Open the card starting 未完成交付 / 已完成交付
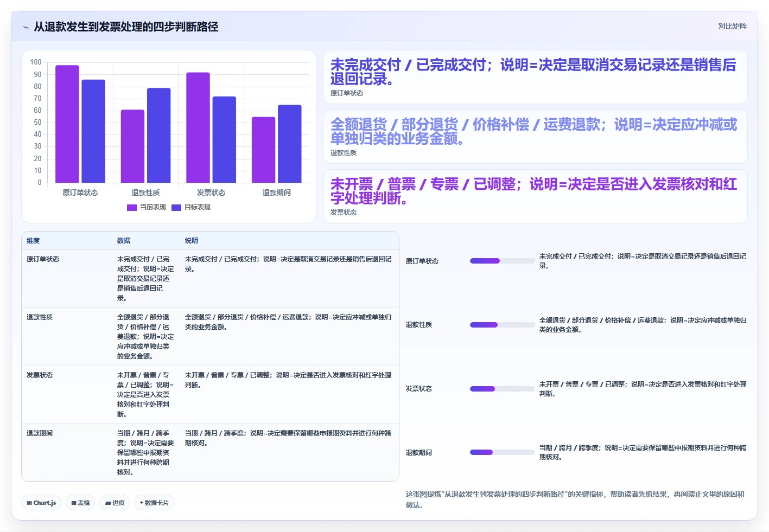This screenshot has height=532, width=769. [x=535, y=77]
